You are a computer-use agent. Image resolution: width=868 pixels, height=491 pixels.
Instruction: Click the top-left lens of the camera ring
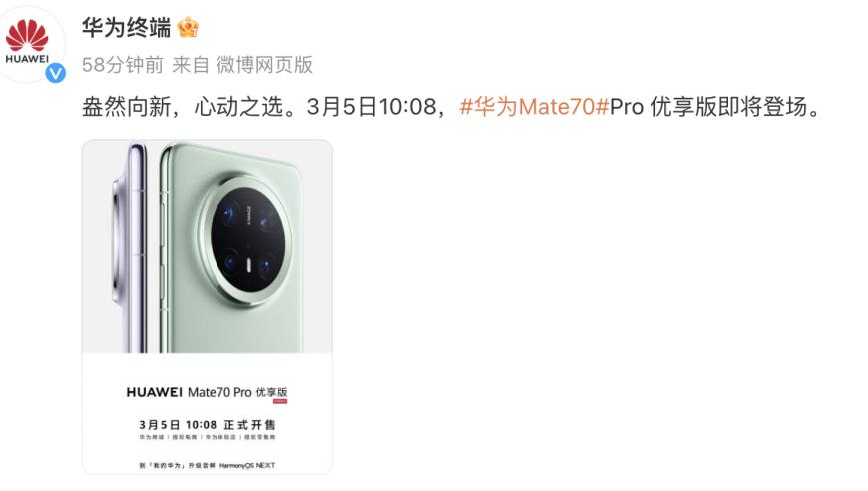point(229,216)
